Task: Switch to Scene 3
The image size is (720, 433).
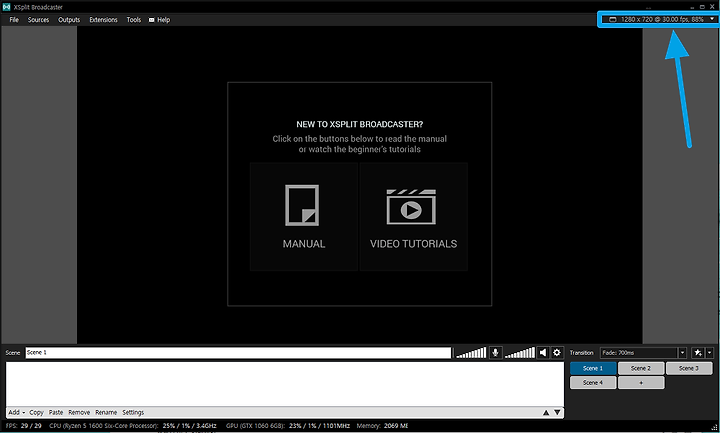Action: coord(689,368)
